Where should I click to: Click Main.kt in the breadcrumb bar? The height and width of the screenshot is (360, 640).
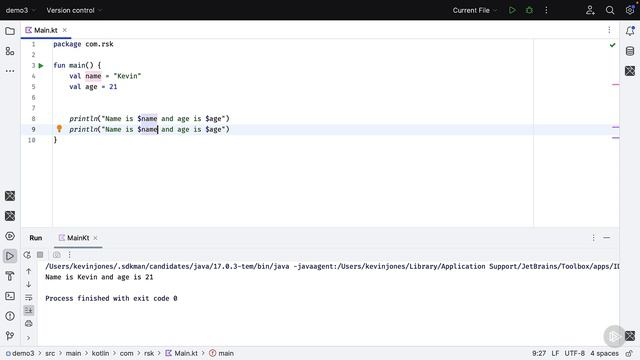pyautogui.click(x=182, y=353)
